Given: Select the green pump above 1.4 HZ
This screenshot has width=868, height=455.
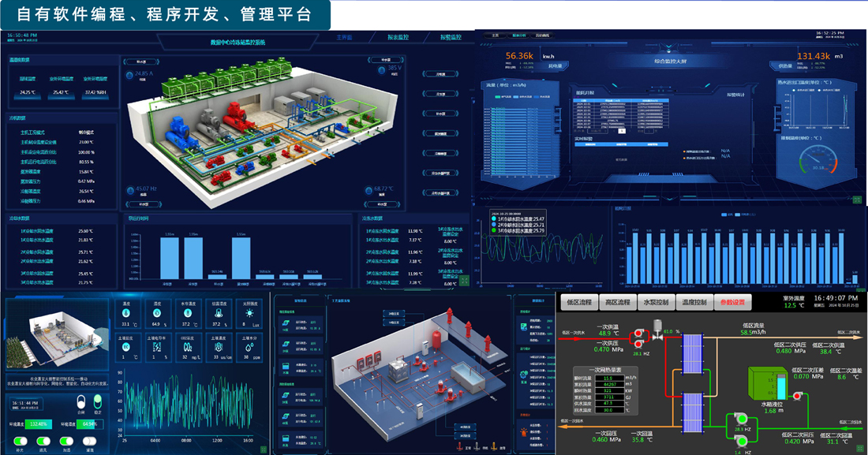Looking at the screenshot, I should point(739,441).
